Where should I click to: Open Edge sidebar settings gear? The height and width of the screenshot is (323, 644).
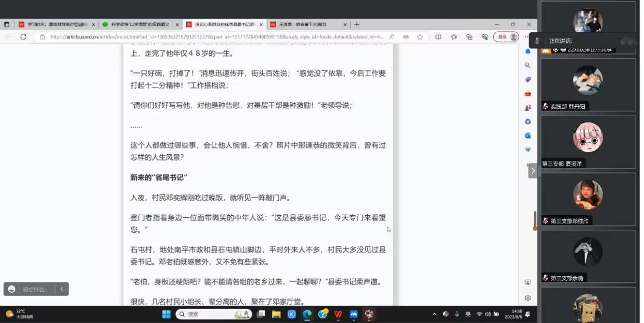click(x=527, y=298)
